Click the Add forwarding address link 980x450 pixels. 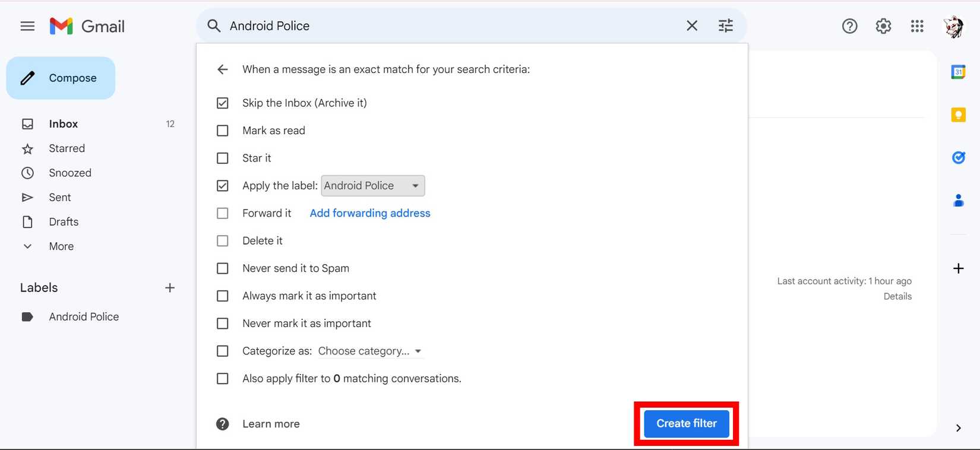click(370, 213)
